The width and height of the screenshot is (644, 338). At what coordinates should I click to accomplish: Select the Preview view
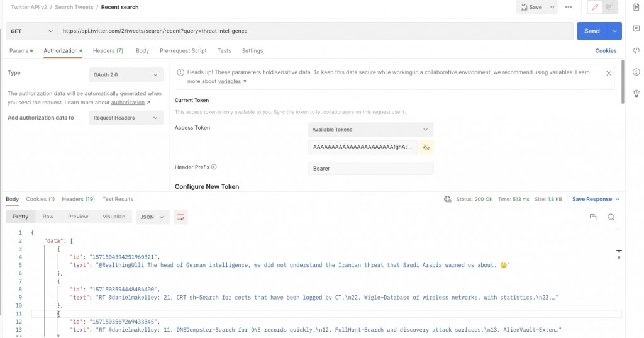click(78, 217)
